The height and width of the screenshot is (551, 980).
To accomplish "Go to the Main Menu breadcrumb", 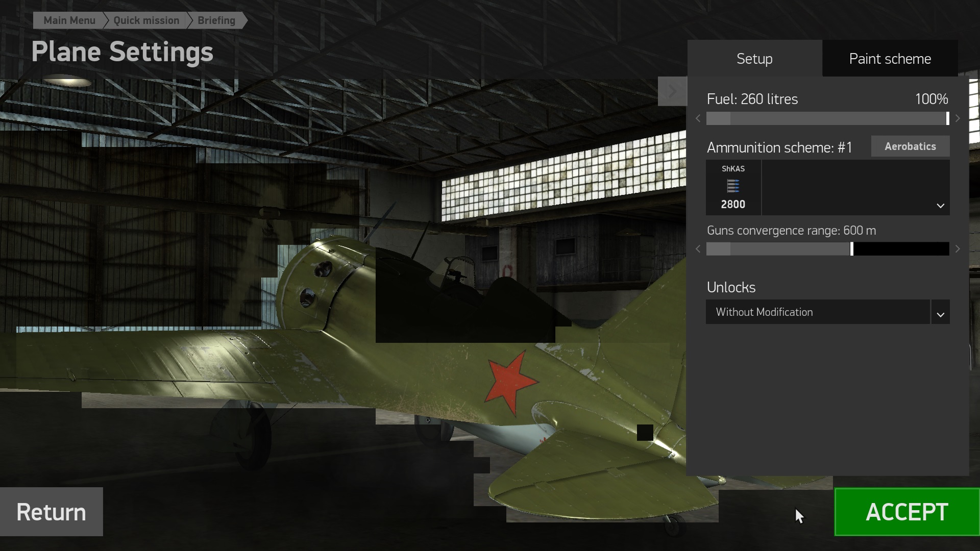I will (69, 20).
